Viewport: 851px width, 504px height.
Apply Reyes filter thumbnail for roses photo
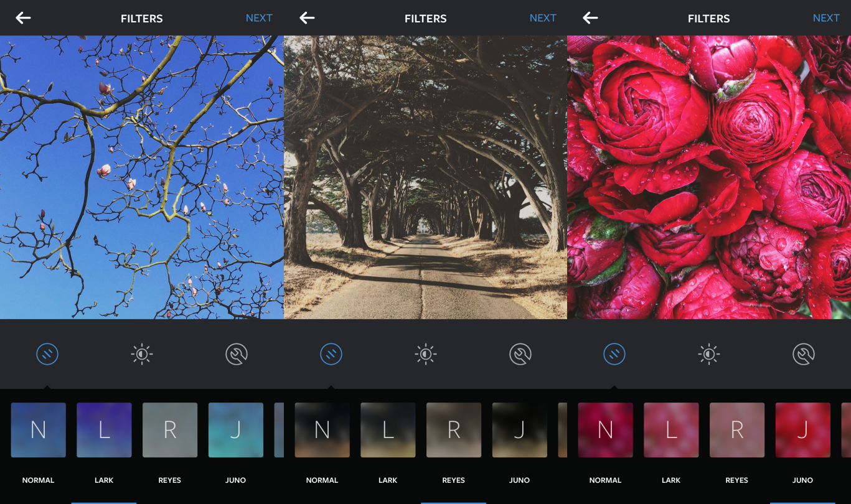pos(737,430)
